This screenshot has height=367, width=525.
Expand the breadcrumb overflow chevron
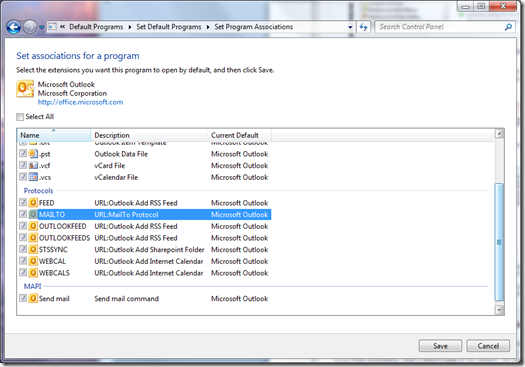[x=62, y=27]
